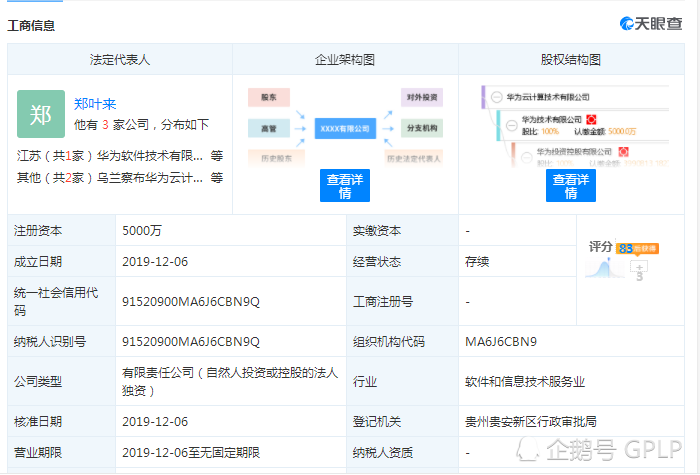Click the score distribution chart icon
Viewport: 700px width, 475px height.
[x=604, y=268]
